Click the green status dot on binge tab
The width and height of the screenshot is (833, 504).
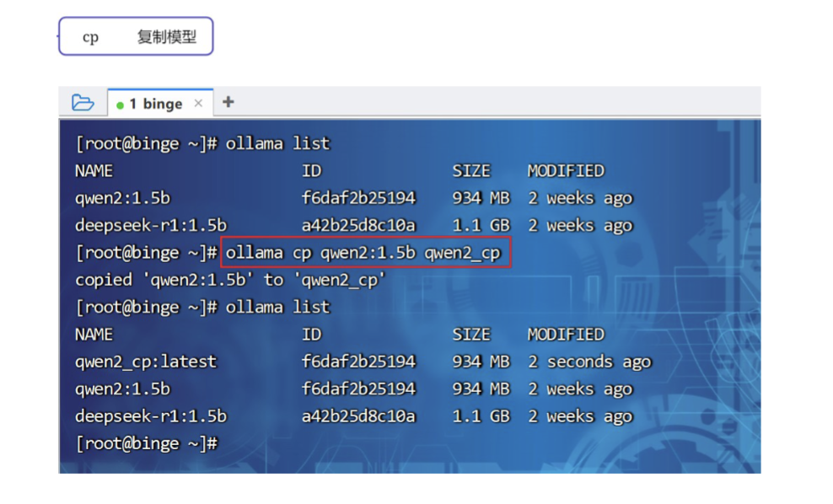[120, 105]
